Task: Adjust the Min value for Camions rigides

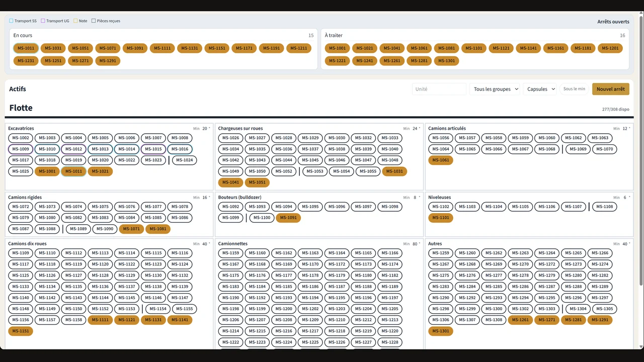Action: tap(206, 198)
